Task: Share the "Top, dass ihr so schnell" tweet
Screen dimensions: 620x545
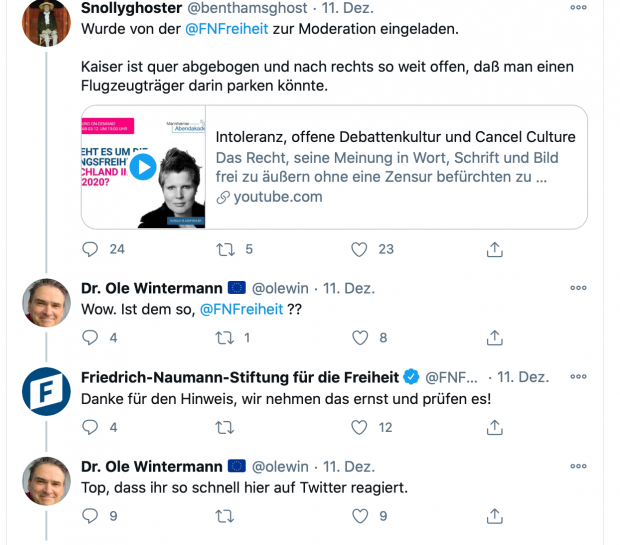Action: (493, 516)
